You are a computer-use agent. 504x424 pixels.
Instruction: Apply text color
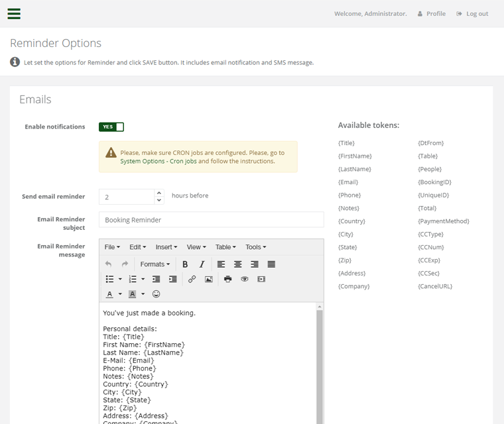109,294
